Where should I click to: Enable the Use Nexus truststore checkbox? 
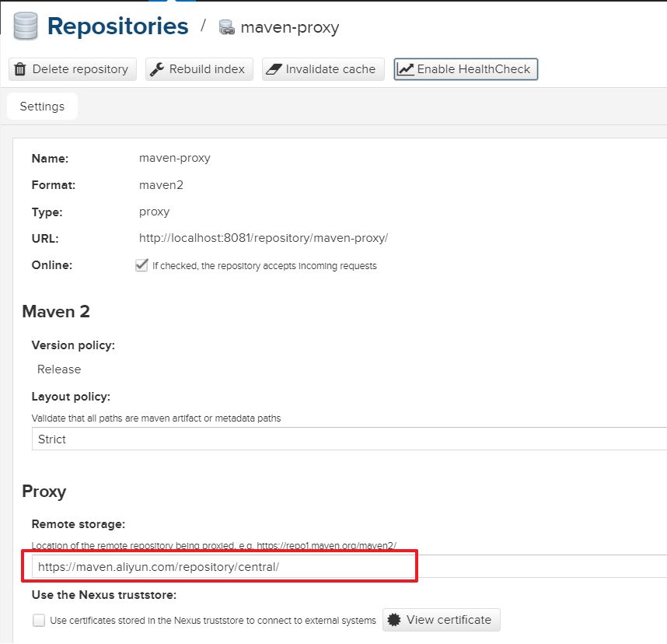coord(39,620)
